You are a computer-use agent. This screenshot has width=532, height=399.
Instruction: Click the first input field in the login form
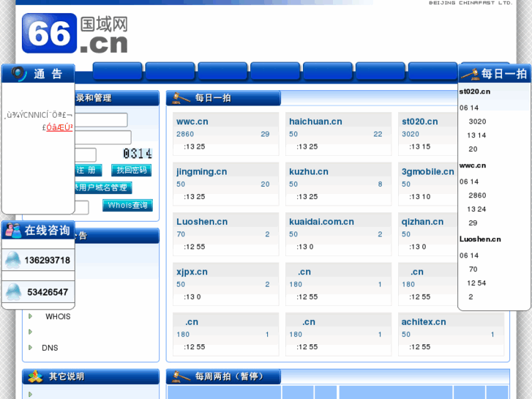[101, 120]
